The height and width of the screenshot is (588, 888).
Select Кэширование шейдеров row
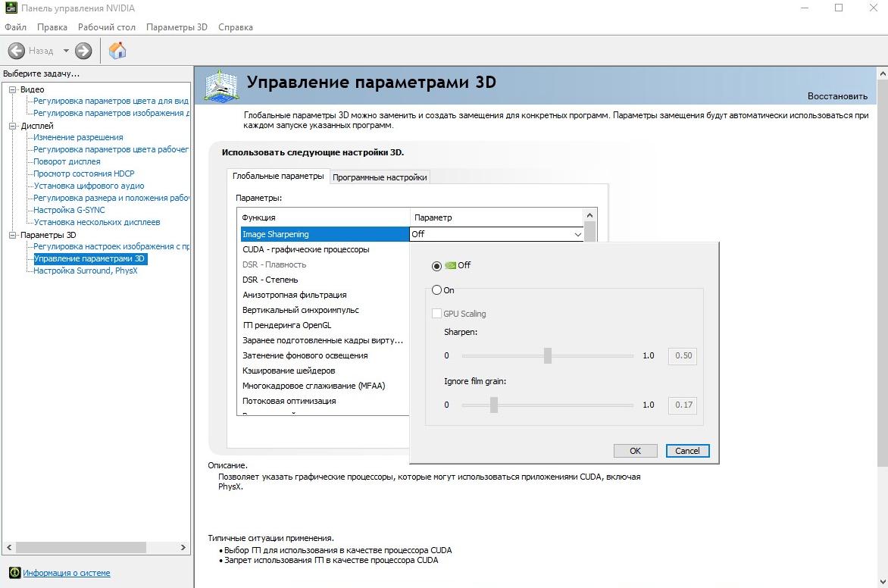325,371
